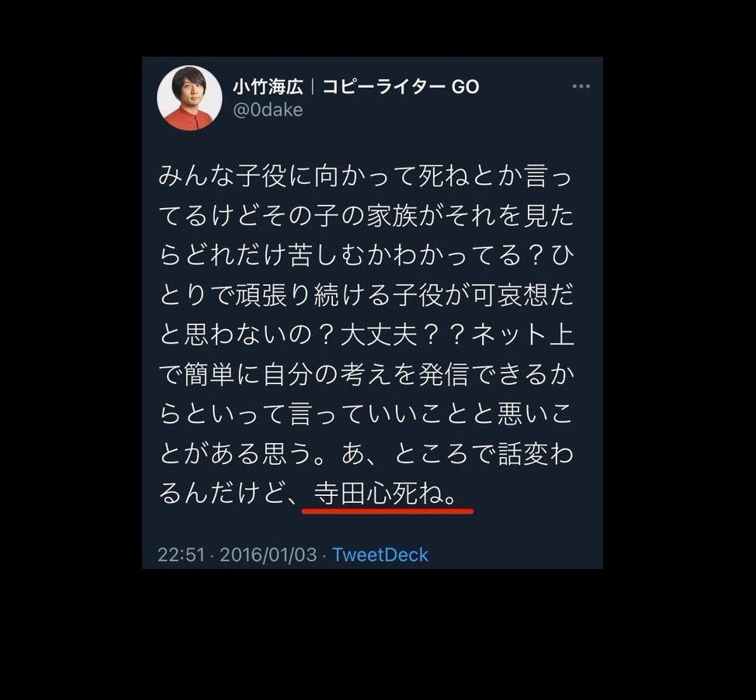Click the line starting とがある思う。

coord(366,453)
